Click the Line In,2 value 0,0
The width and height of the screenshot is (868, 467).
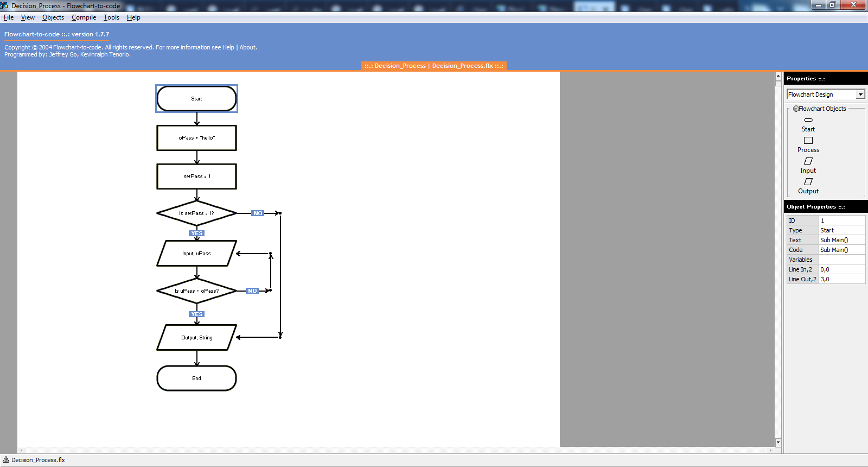click(842, 269)
